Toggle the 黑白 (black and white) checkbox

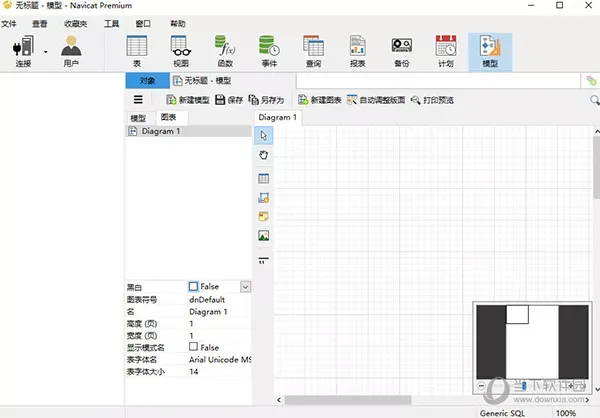coord(193,286)
